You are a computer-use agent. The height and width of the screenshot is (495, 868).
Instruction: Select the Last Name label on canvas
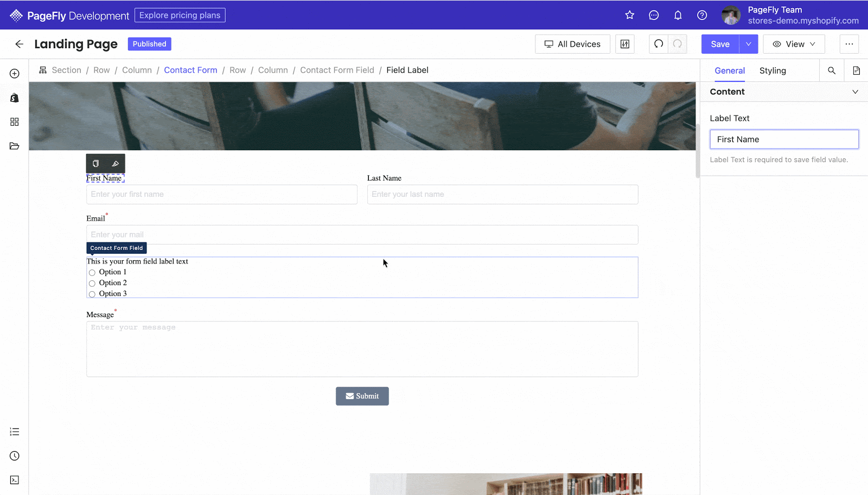(x=384, y=178)
